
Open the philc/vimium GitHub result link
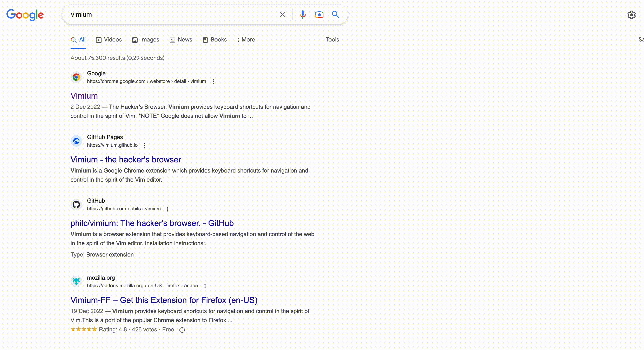pyautogui.click(x=152, y=223)
